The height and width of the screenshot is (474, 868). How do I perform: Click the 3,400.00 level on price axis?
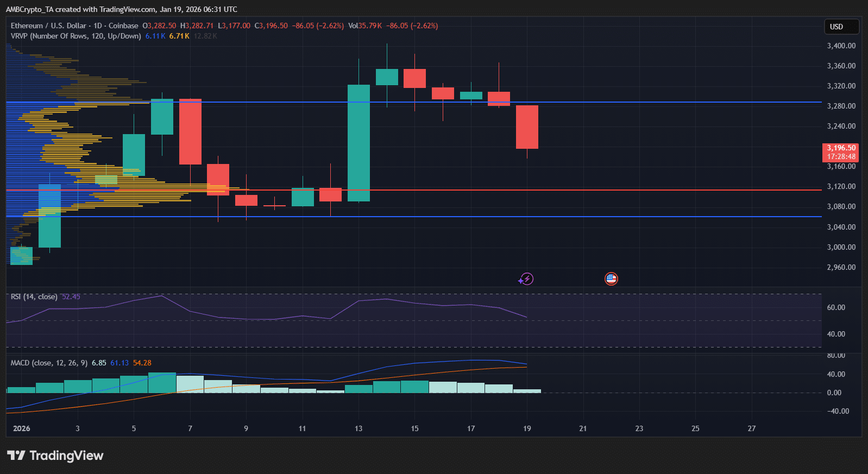841,46
